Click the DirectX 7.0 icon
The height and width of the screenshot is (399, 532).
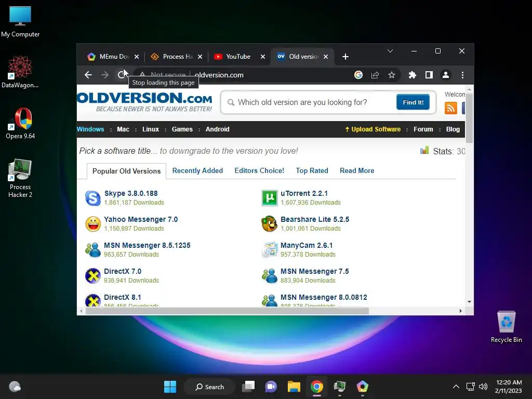[x=92, y=276]
